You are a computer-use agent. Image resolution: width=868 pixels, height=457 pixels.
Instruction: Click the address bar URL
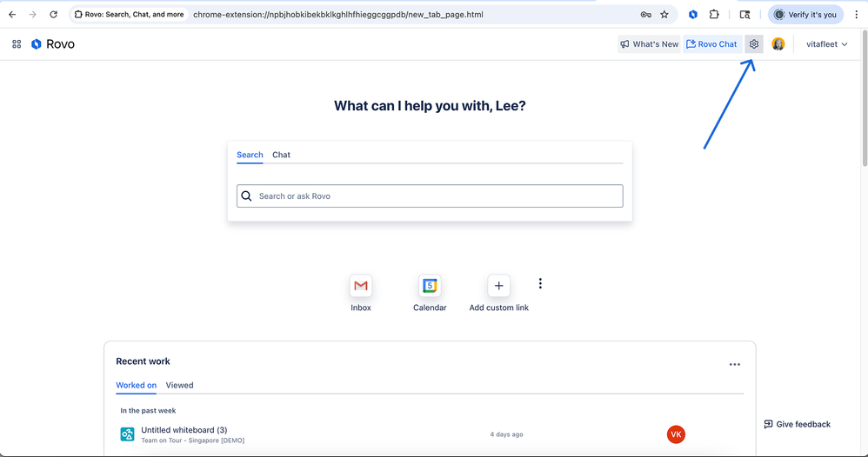pyautogui.click(x=337, y=15)
